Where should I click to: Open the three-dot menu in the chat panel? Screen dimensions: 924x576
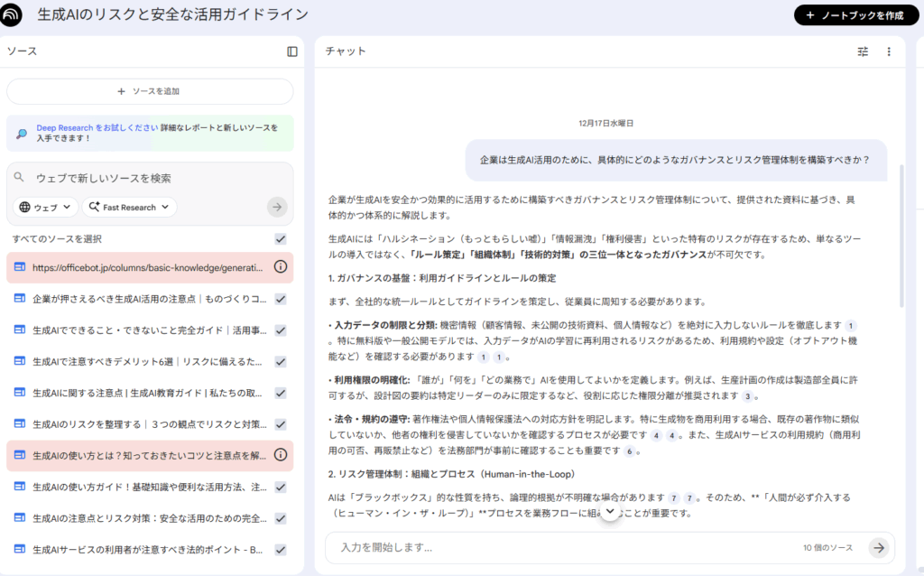click(x=889, y=51)
